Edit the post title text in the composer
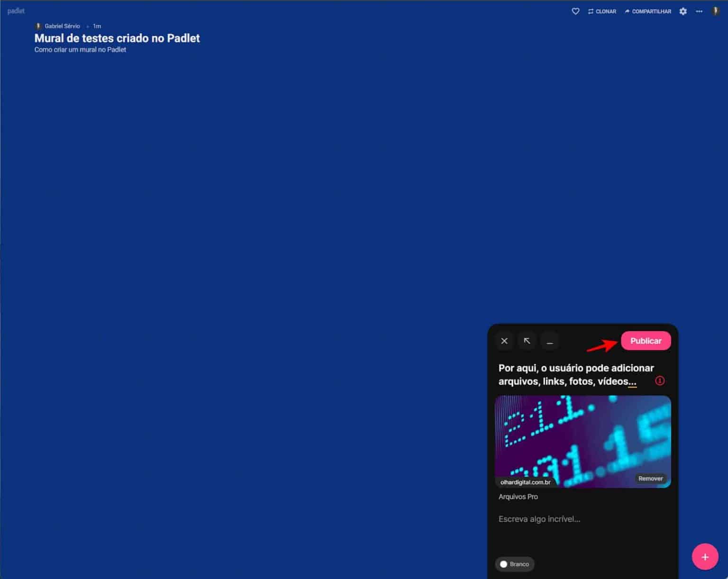Image resolution: width=728 pixels, height=579 pixels. point(575,374)
